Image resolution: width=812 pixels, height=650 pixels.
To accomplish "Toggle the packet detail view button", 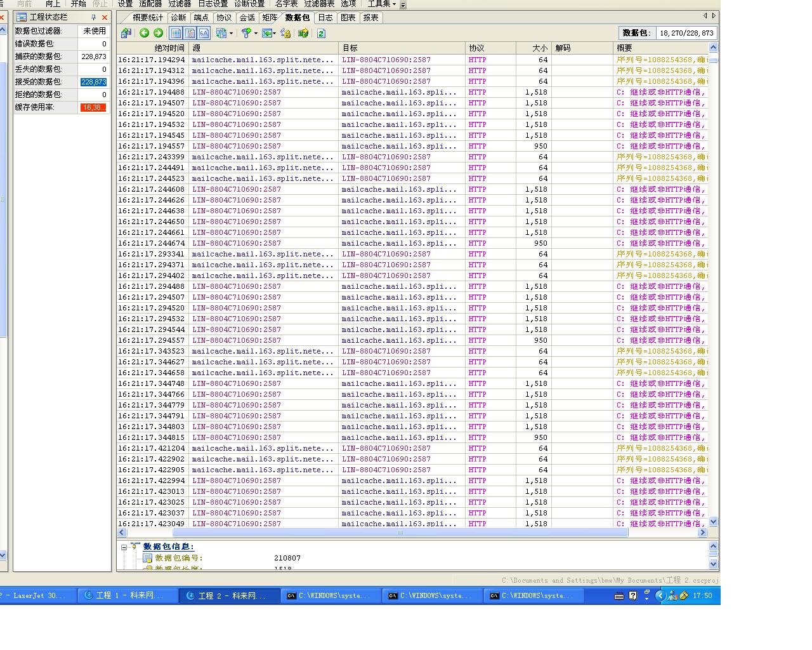I will coord(190,33).
